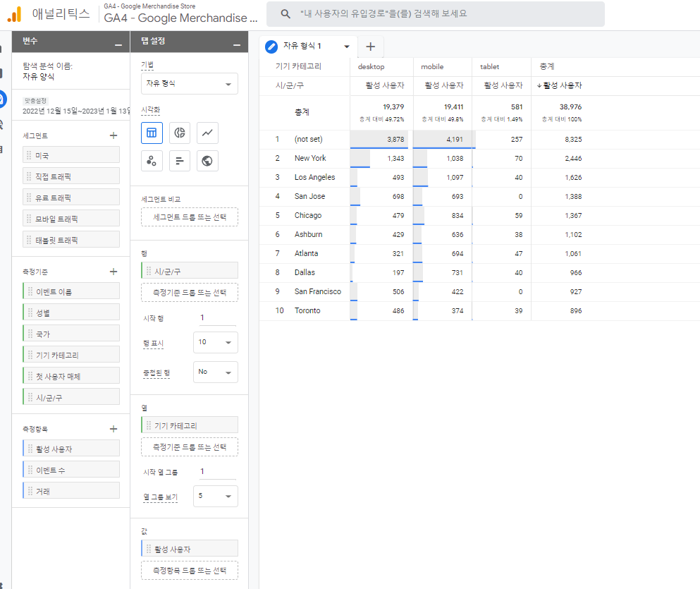Select the bar chart visualization icon

point(180,161)
